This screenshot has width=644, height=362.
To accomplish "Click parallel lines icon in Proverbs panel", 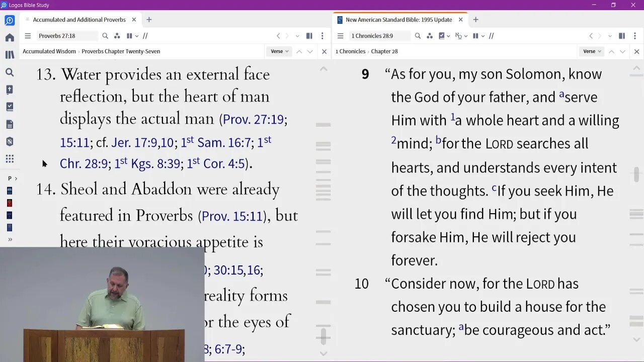I will point(145,36).
